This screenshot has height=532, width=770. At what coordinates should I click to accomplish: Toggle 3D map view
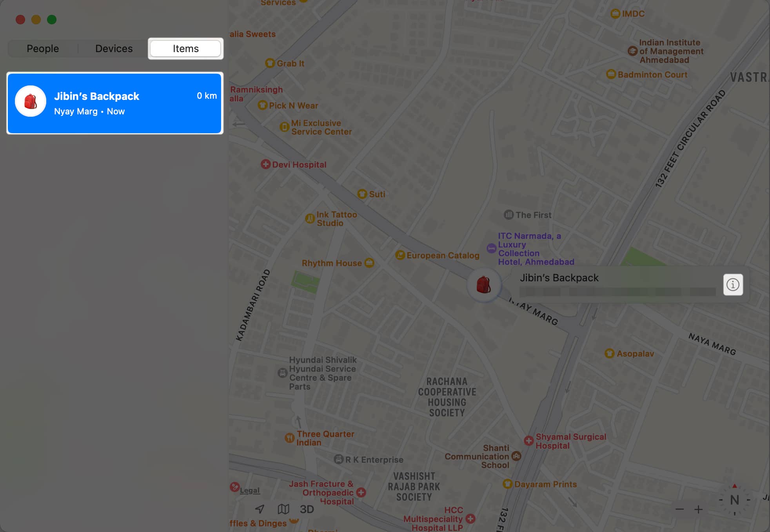click(307, 509)
